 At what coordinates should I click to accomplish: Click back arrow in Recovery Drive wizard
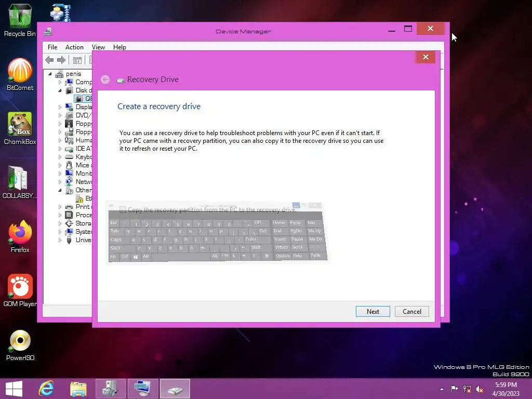click(x=105, y=79)
